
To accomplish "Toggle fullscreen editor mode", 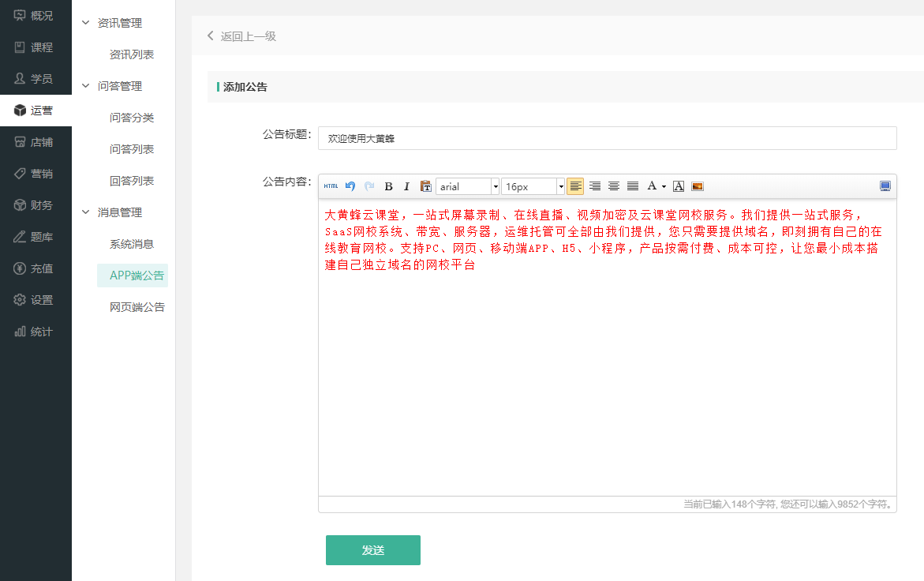I will pos(885,186).
